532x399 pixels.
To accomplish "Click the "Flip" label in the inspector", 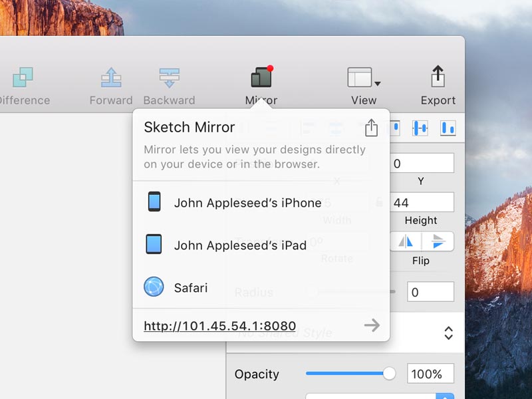I will click(x=421, y=261).
